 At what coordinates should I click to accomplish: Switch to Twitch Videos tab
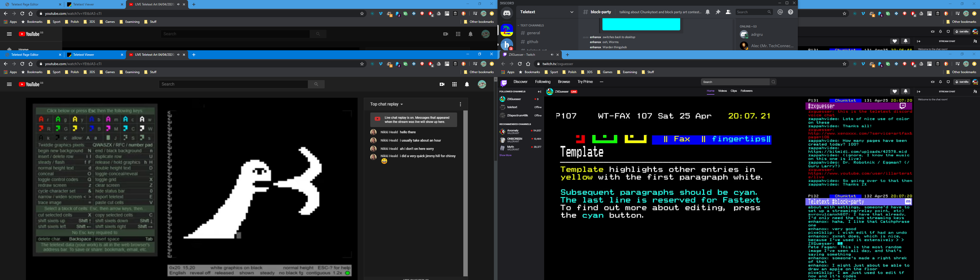(722, 91)
